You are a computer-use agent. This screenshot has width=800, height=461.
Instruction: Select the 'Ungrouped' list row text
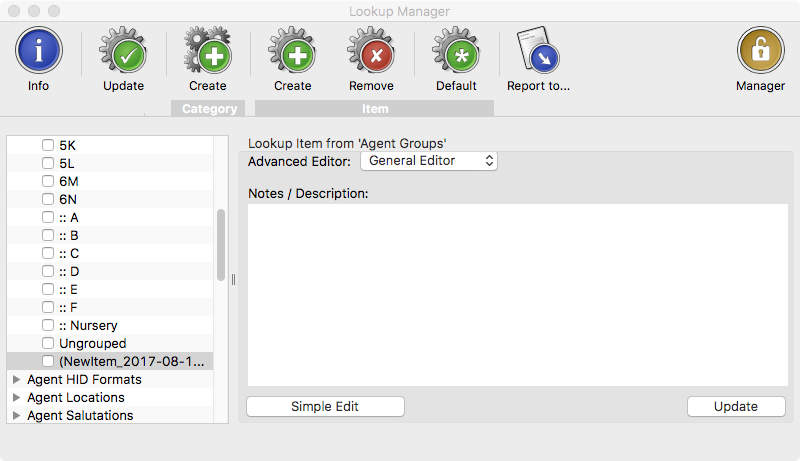[x=92, y=343]
